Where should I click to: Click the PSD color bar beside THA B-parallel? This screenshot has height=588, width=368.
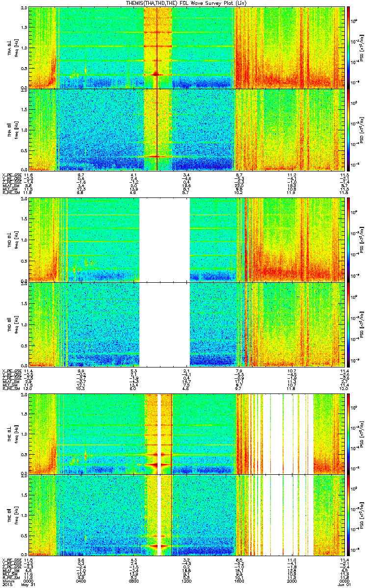348,129
